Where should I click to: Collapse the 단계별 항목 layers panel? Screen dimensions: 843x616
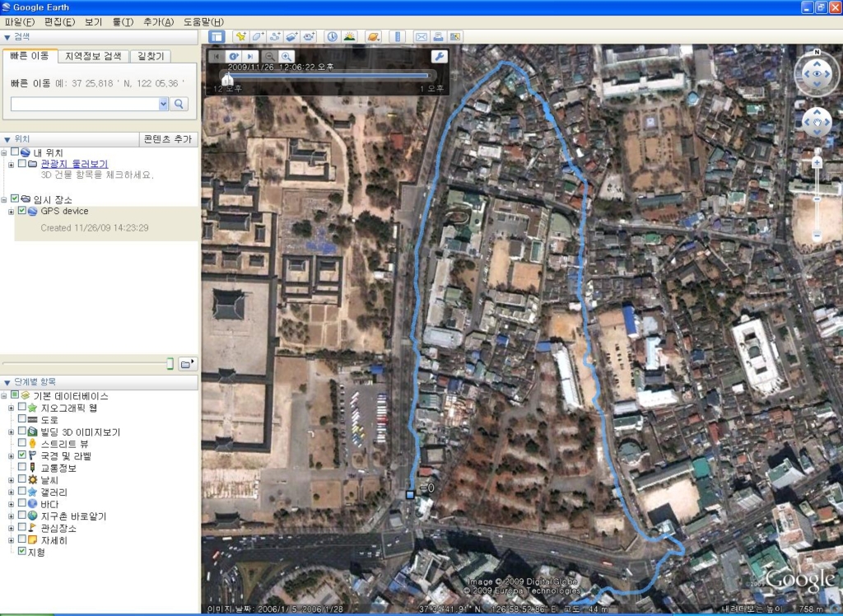coord(7,382)
